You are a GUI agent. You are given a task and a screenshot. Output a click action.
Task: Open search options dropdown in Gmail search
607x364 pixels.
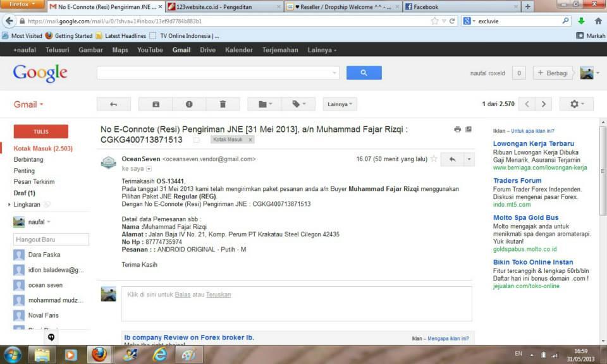[x=334, y=73]
